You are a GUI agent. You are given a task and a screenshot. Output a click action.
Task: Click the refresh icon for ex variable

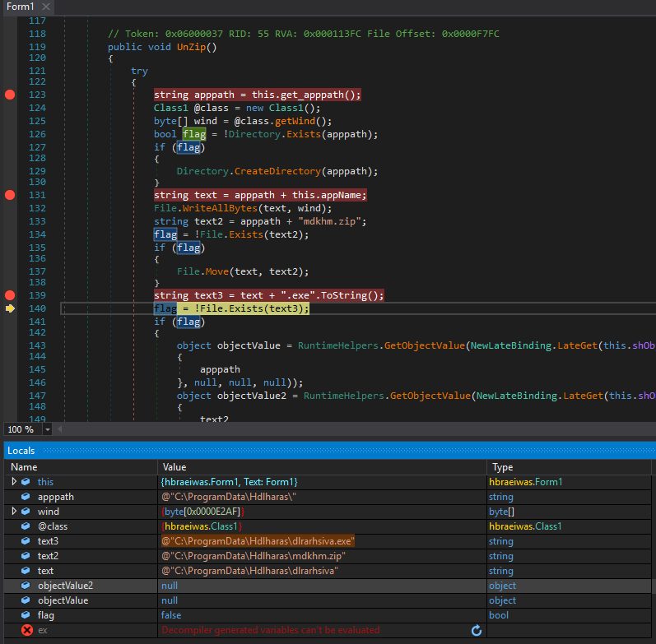click(x=477, y=630)
